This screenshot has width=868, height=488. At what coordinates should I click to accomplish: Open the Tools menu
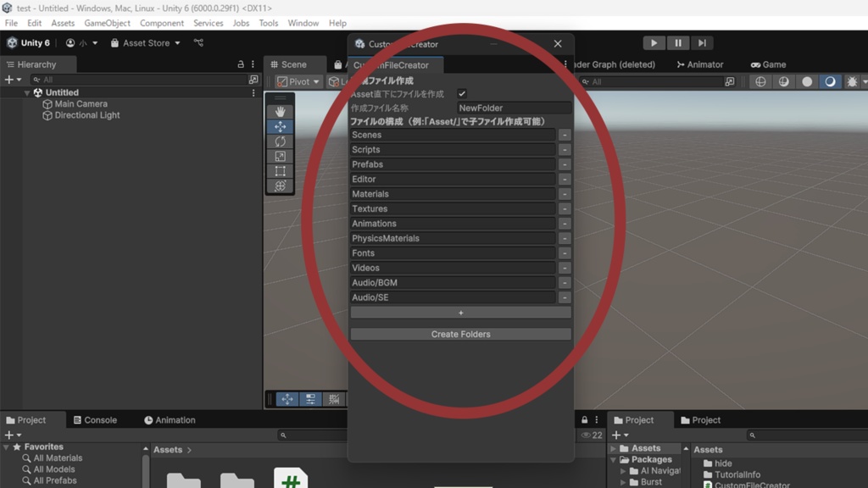click(x=269, y=23)
